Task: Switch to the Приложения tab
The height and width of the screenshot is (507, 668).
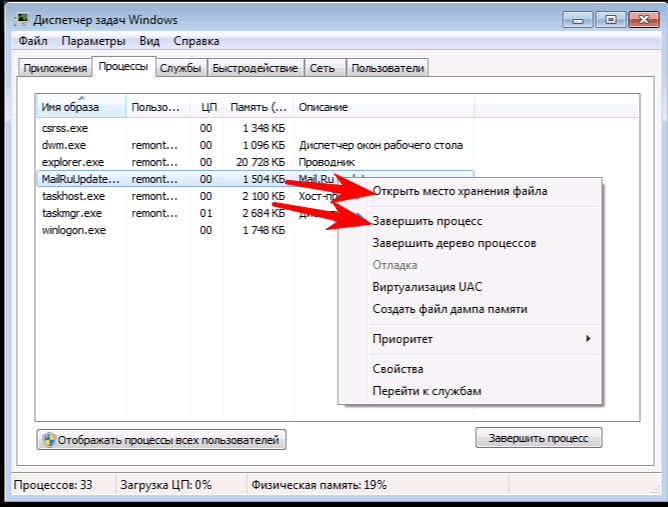Action: (x=54, y=68)
